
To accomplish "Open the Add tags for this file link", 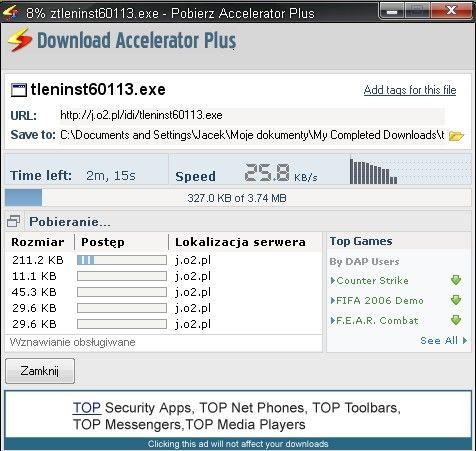I will point(410,90).
